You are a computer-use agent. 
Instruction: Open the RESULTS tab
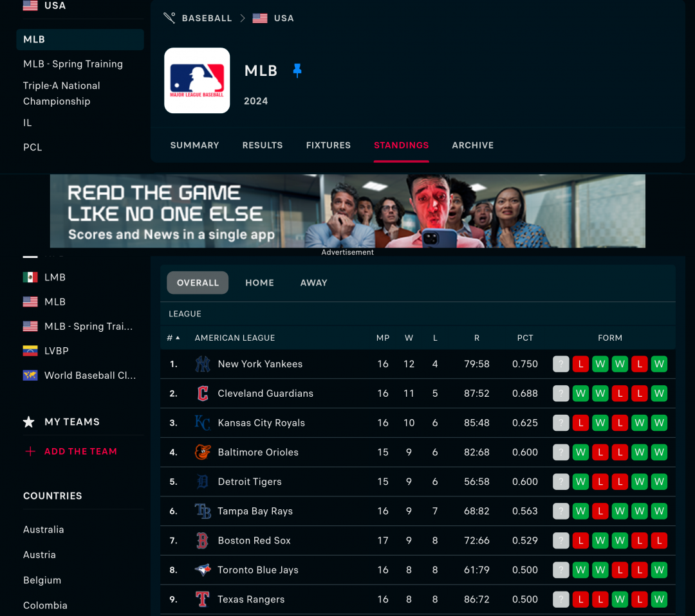click(263, 145)
